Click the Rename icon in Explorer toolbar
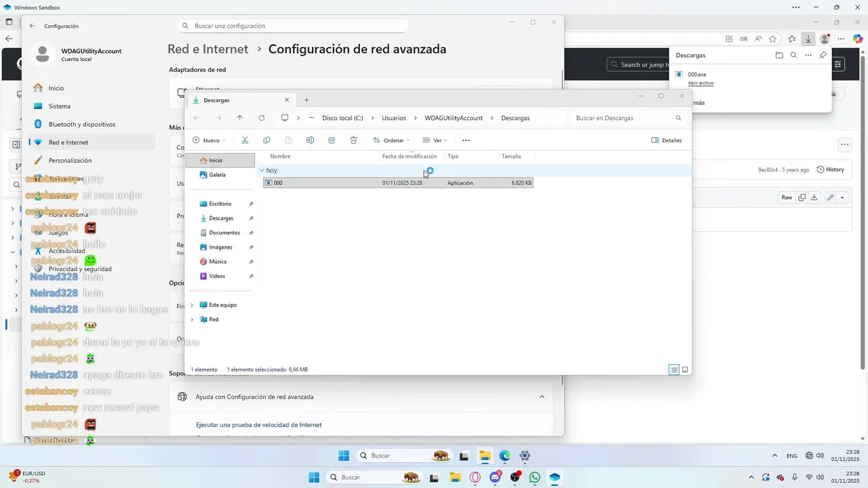The width and height of the screenshot is (868, 488). click(x=310, y=140)
